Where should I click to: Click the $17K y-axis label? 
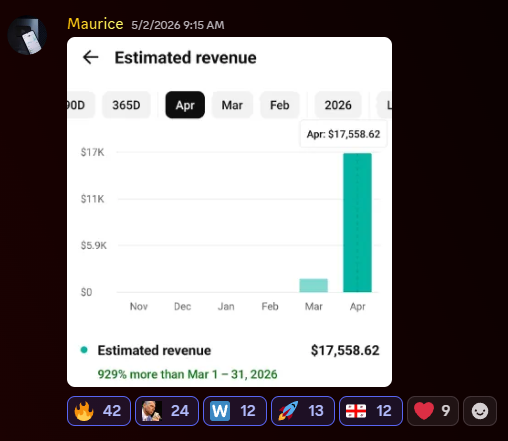coord(92,152)
